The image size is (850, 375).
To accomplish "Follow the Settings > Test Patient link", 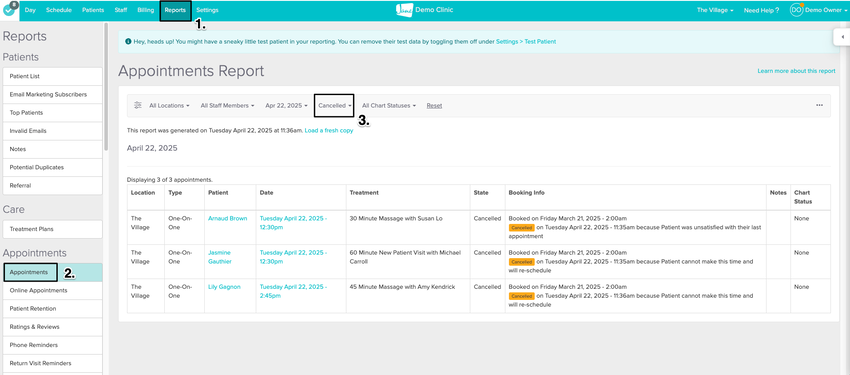I will [x=526, y=41].
